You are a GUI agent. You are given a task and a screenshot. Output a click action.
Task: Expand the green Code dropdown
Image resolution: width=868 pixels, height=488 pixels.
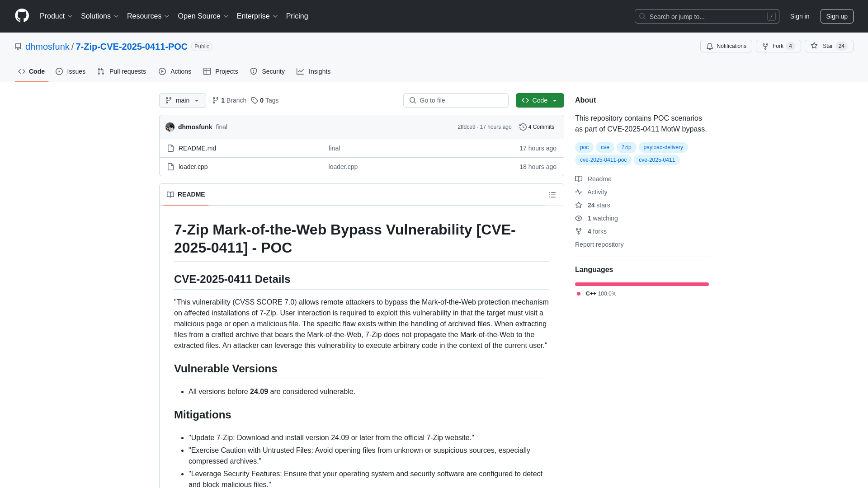coord(540,100)
